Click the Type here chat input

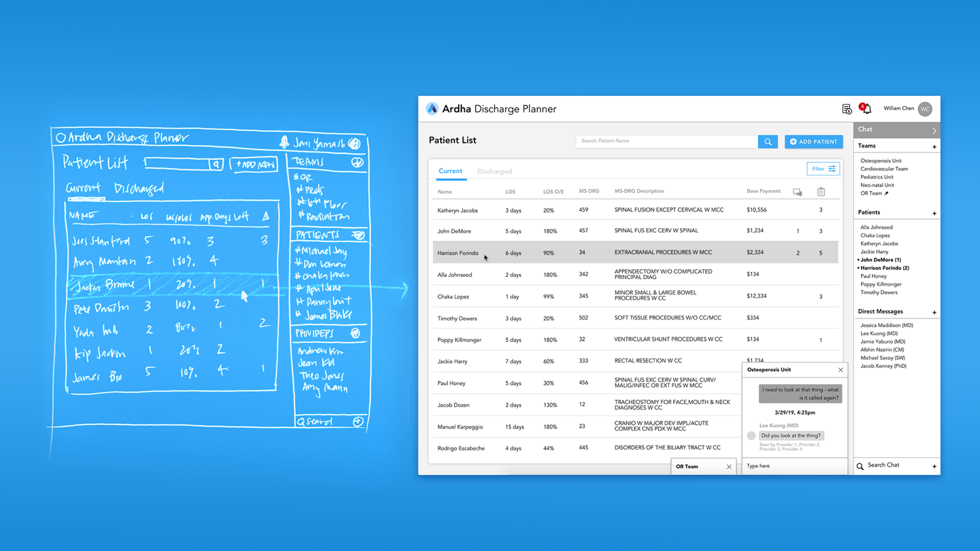[x=794, y=466]
